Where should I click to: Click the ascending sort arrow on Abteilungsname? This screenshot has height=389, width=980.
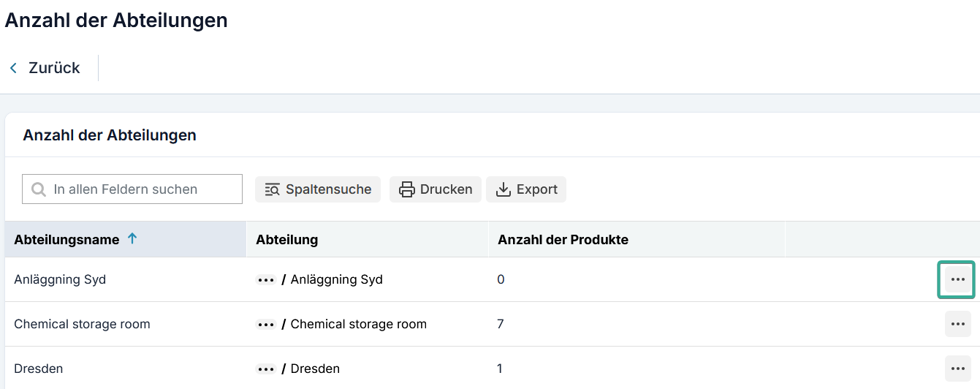click(x=132, y=238)
